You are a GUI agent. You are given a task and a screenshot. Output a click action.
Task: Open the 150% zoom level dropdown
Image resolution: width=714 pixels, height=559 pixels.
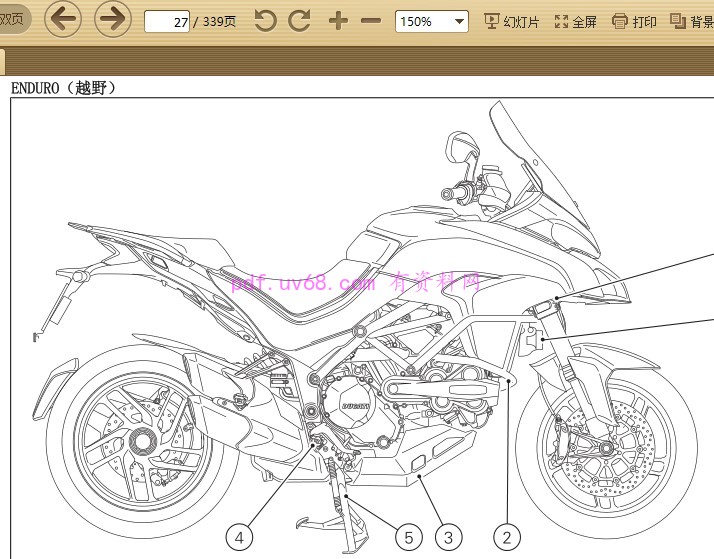[431, 21]
